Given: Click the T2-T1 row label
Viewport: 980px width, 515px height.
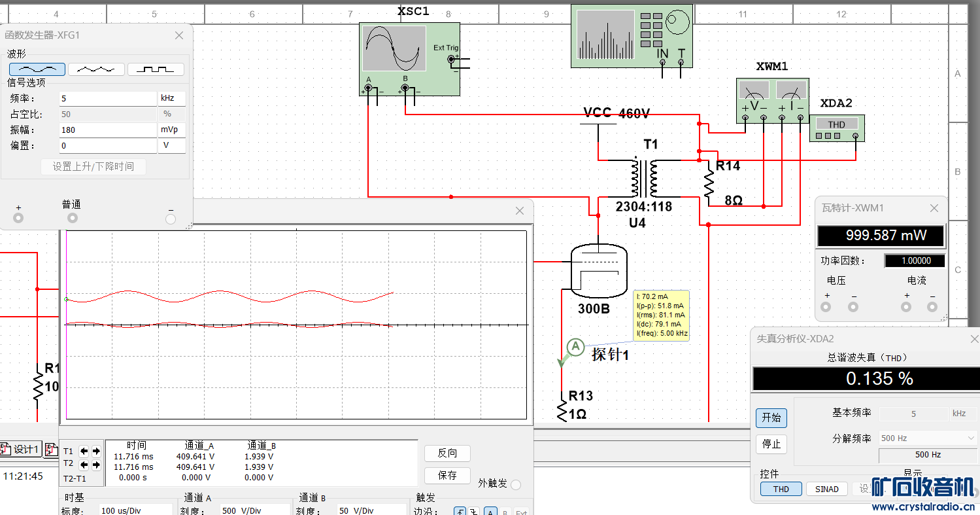Looking at the screenshot, I should (x=74, y=478).
